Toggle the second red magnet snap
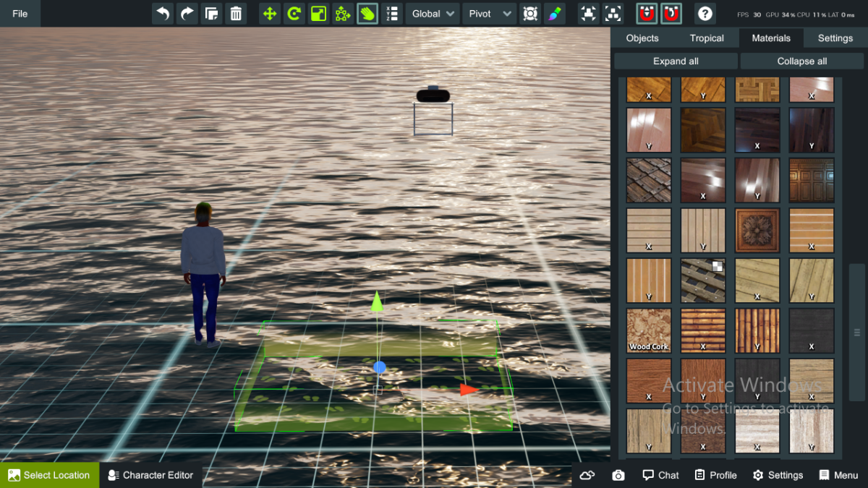 [x=671, y=14]
